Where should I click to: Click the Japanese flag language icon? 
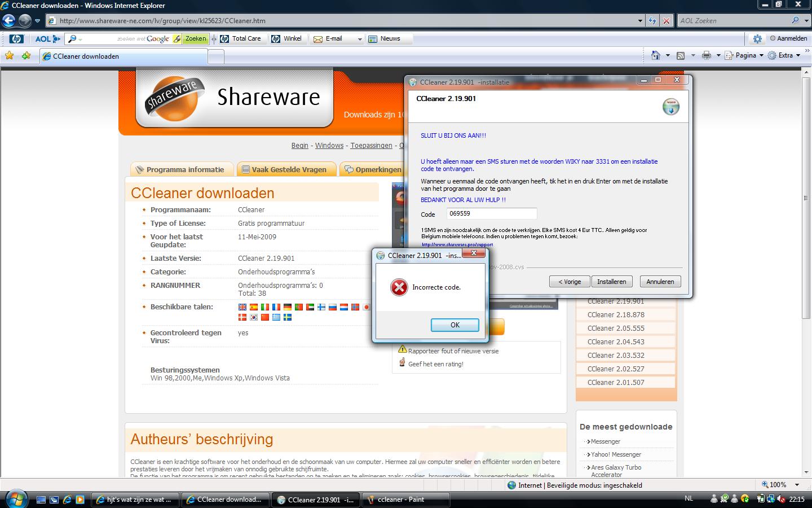click(367, 307)
